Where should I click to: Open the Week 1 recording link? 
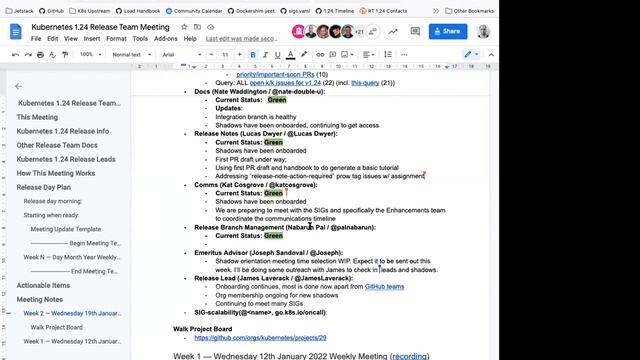[x=409, y=356]
